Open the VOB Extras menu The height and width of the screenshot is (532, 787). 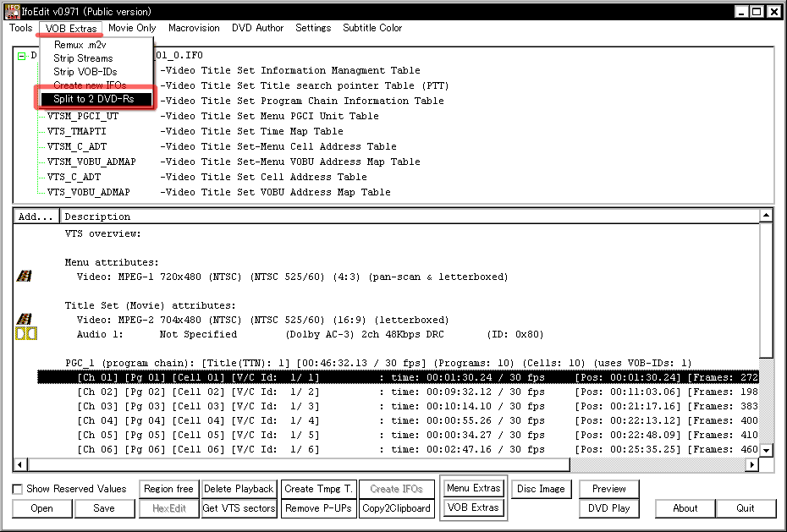[x=71, y=28]
